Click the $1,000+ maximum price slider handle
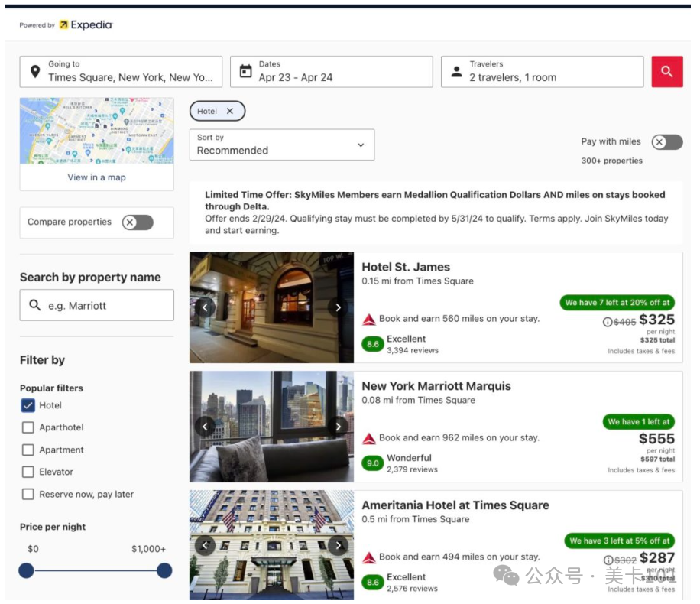This screenshot has width=700, height=604. [x=164, y=570]
